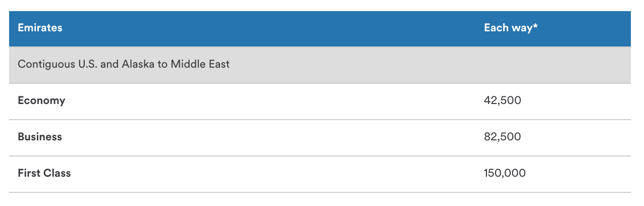Click the word First in First Class
644x206 pixels.
pos(29,173)
